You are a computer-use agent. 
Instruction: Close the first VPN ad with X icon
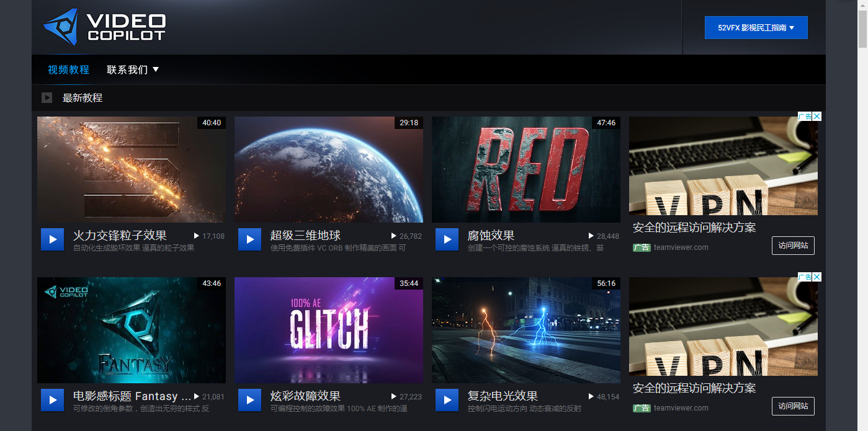click(817, 116)
